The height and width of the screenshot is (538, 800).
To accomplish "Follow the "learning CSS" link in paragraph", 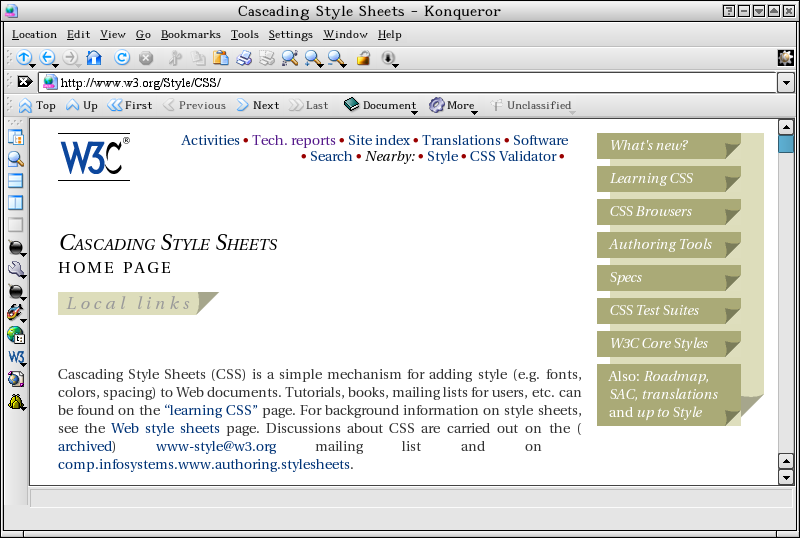I will 212,411.
